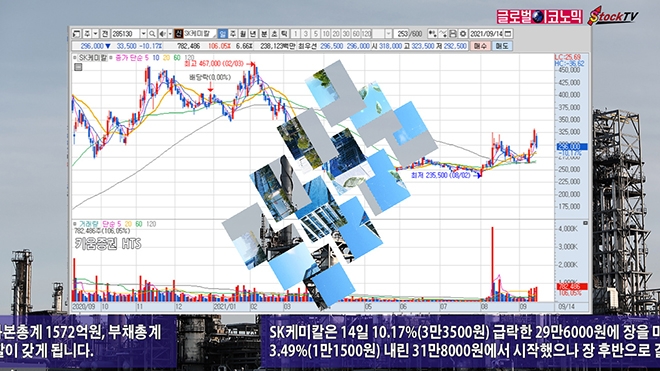Toggle the 120-day volume average in the legend

pyautogui.click(x=151, y=224)
